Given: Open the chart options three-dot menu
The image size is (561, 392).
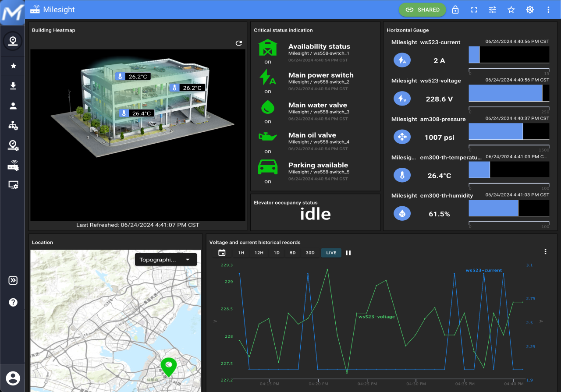Looking at the screenshot, I should (545, 251).
